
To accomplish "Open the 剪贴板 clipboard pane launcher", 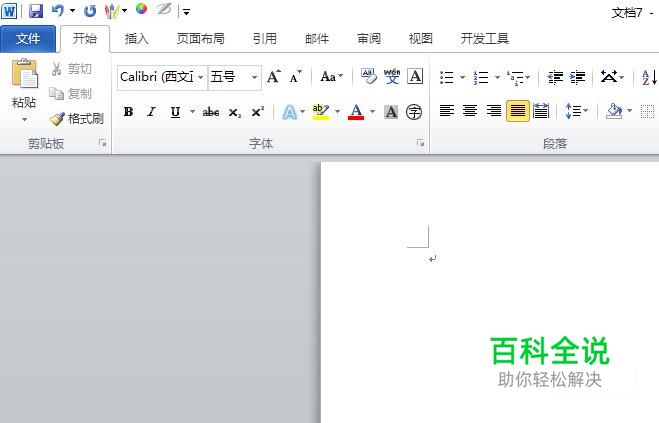I will 103,143.
